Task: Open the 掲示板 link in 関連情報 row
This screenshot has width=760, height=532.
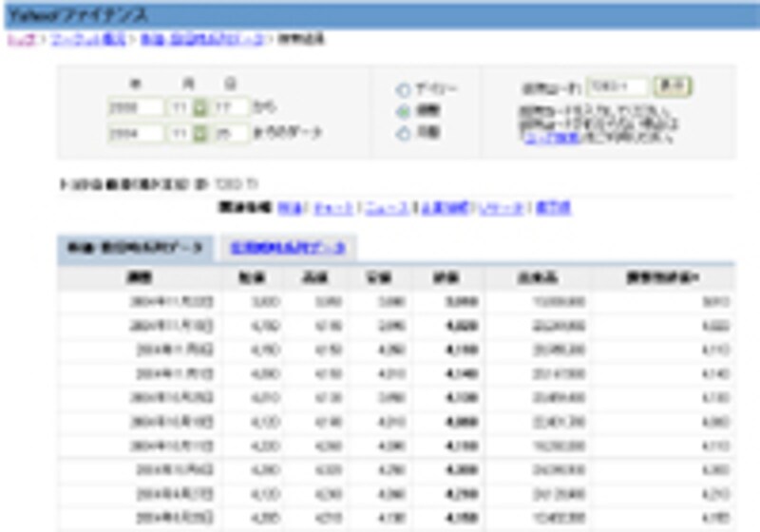Action: [554, 208]
